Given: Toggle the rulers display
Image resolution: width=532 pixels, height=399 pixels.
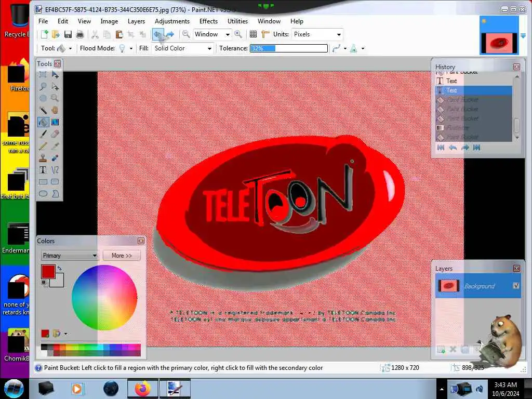Looking at the screenshot, I should pos(265,34).
